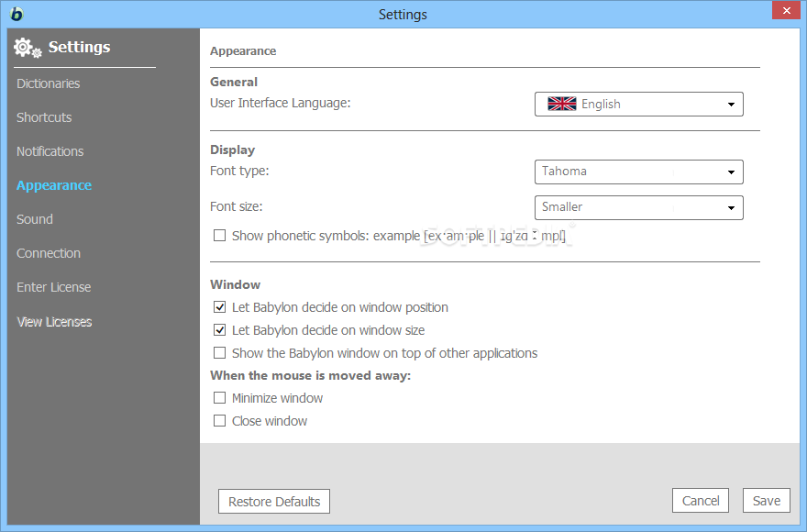Open the Connection settings page
807x532 pixels.
49,253
